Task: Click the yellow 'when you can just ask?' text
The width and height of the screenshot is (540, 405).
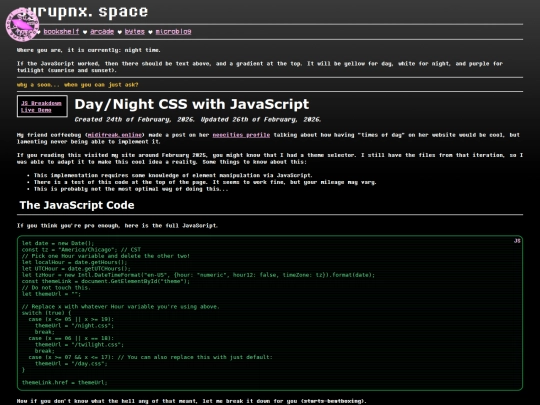Action: (101, 85)
